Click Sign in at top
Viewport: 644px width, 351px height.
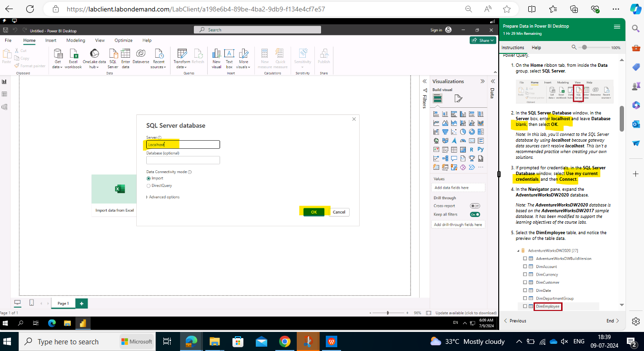pyautogui.click(x=436, y=30)
